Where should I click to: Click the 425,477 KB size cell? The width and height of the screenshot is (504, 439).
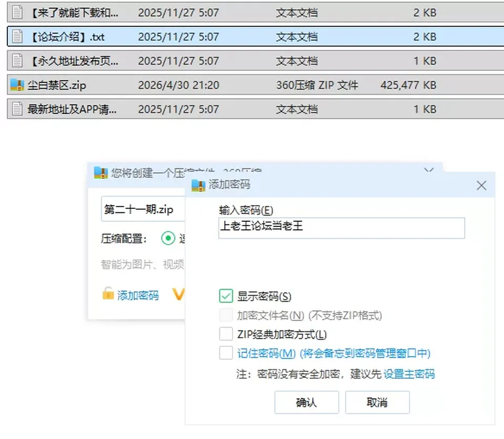(x=408, y=85)
